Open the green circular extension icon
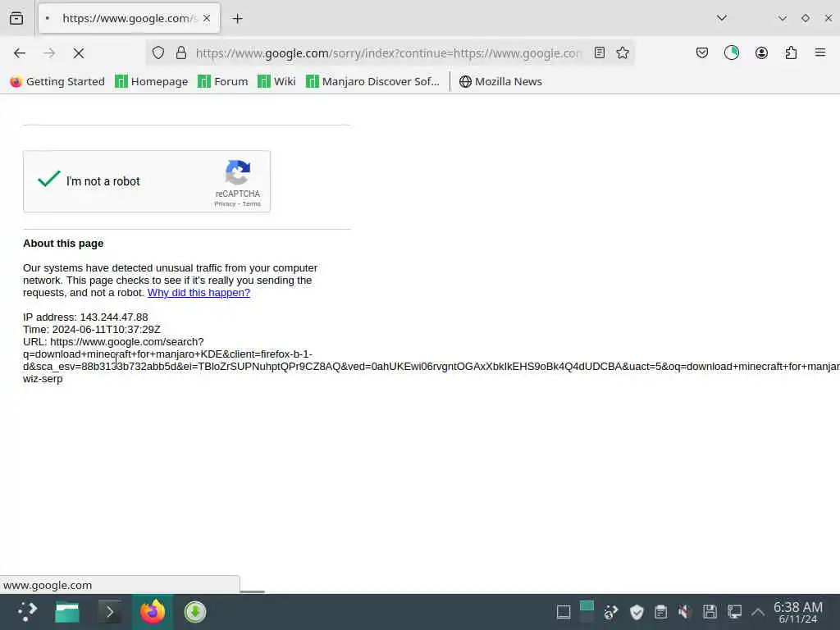 [731, 52]
